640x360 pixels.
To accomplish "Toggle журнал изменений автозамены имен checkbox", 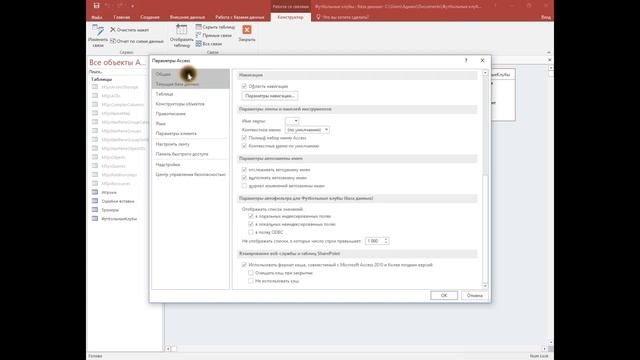I will coord(244,186).
